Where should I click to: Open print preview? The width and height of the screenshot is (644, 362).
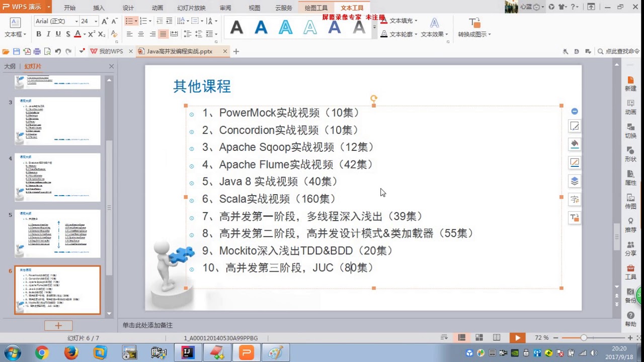click(47, 51)
